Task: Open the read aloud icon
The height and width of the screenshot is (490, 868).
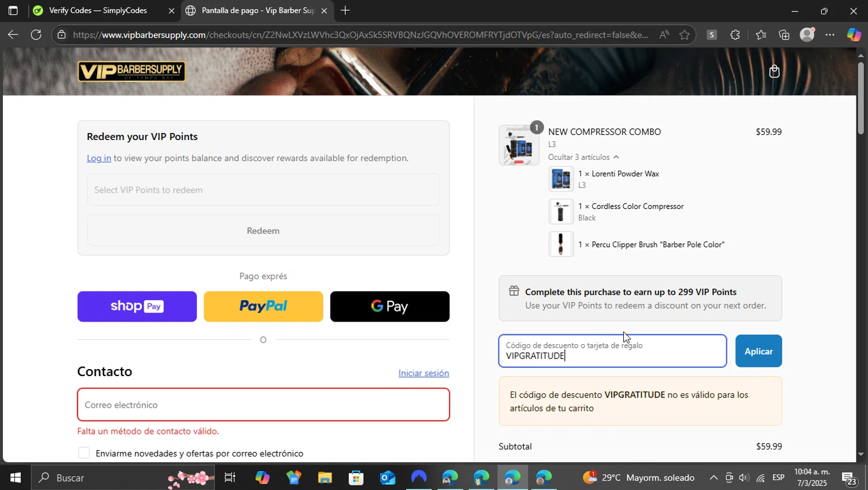Action: [664, 35]
